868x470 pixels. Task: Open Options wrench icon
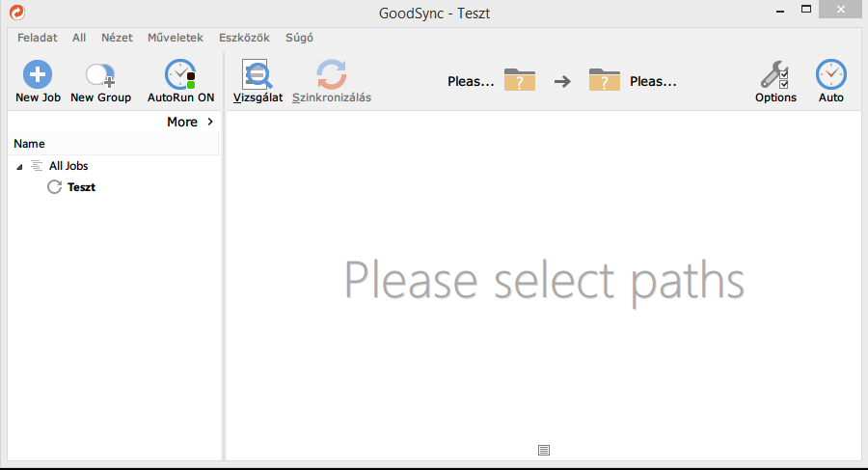pos(774,74)
